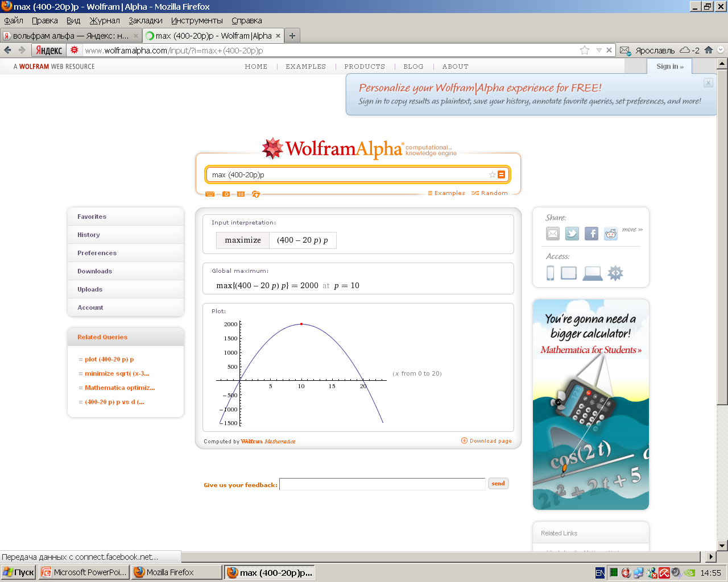Open Downloads in the sidebar
This screenshot has height=582, width=728.
pos(126,271)
